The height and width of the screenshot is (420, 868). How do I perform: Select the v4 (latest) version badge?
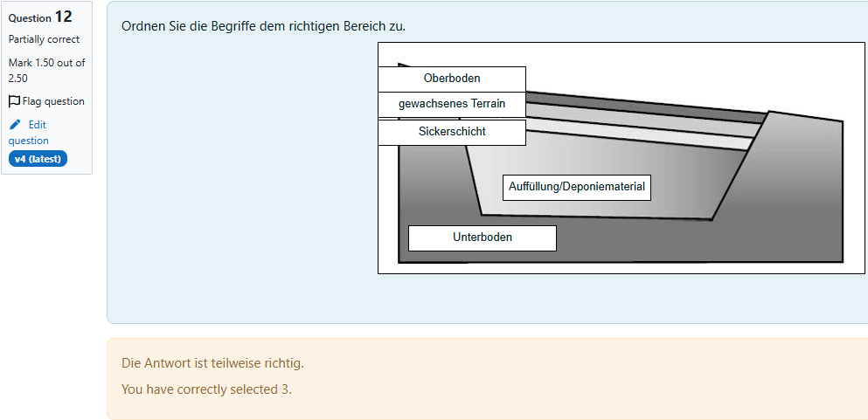tap(38, 159)
